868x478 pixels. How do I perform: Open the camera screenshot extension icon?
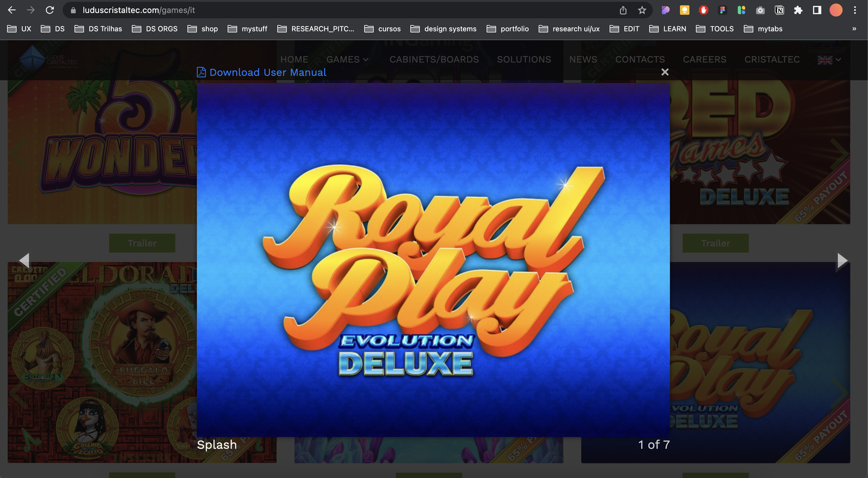(x=760, y=10)
